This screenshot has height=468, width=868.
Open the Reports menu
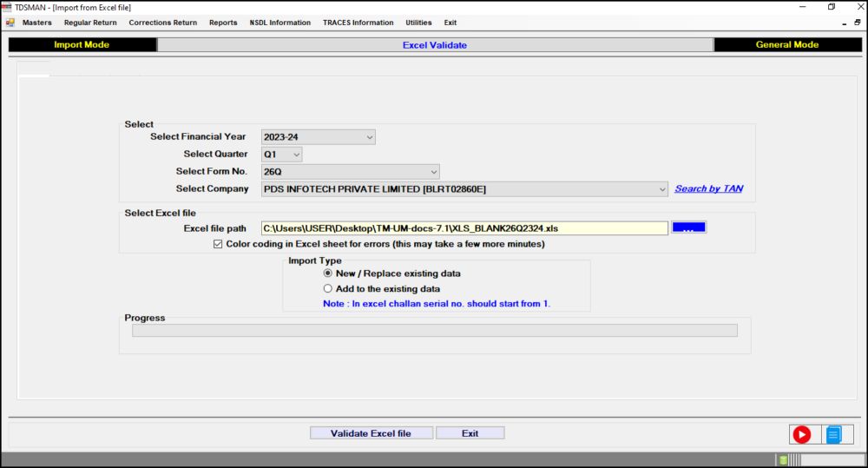(x=223, y=23)
